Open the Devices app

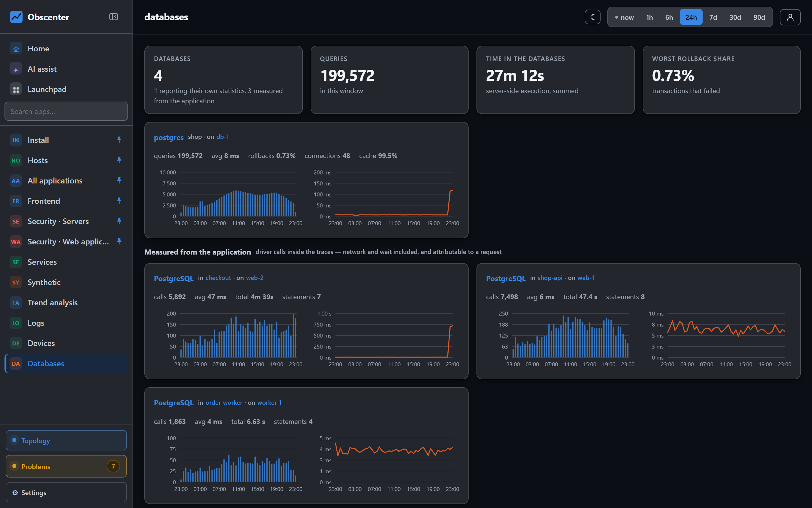pyautogui.click(x=66, y=343)
